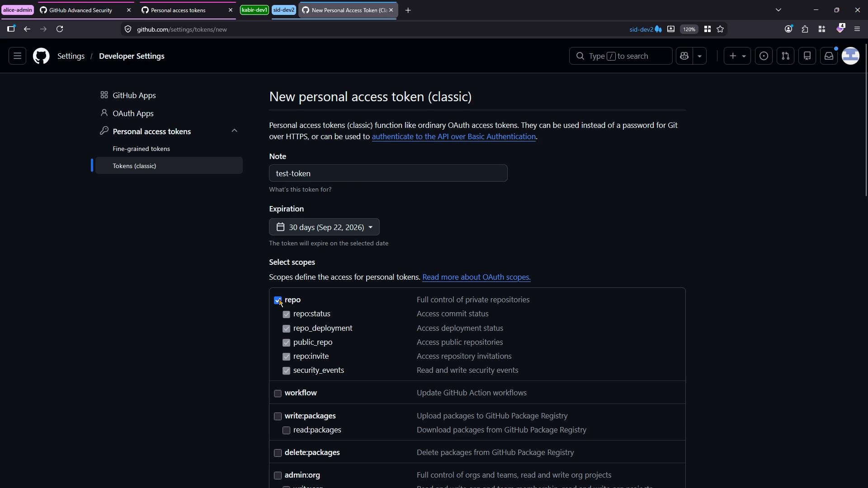Expand the Copilot dropdown arrow
Viewport: 868px width, 488px height.
click(699, 56)
